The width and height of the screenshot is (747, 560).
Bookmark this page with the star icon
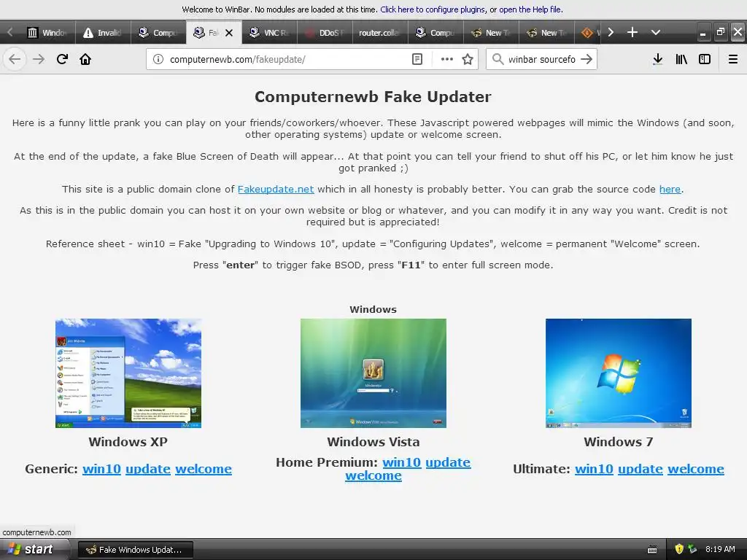tap(468, 59)
